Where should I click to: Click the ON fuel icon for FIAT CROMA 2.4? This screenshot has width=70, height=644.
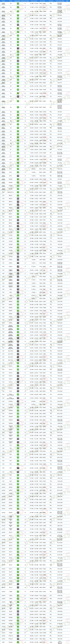pos(18,253)
